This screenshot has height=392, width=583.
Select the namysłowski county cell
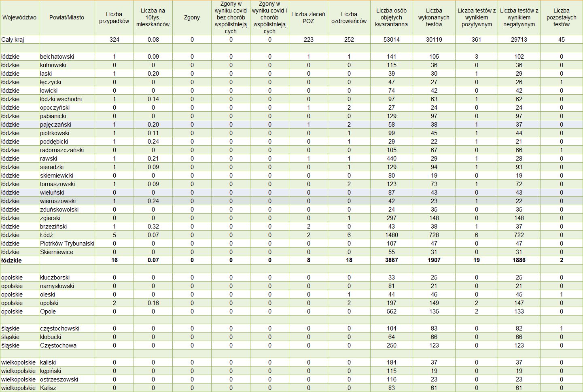(67, 286)
